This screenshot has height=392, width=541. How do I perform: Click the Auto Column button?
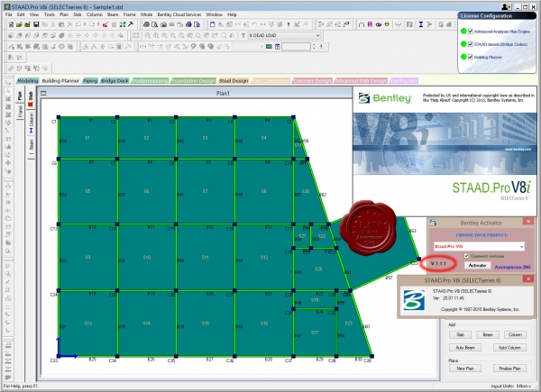click(x=509, y=348)
